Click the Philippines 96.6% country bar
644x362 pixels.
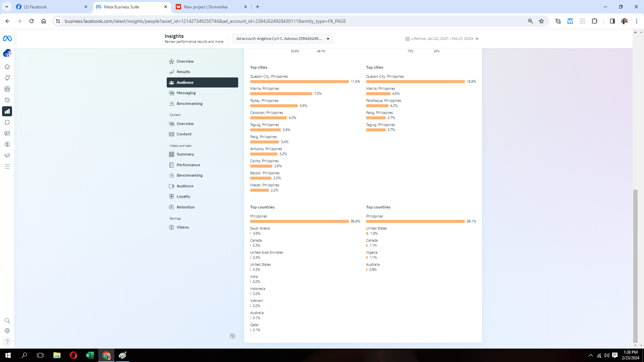299,221
